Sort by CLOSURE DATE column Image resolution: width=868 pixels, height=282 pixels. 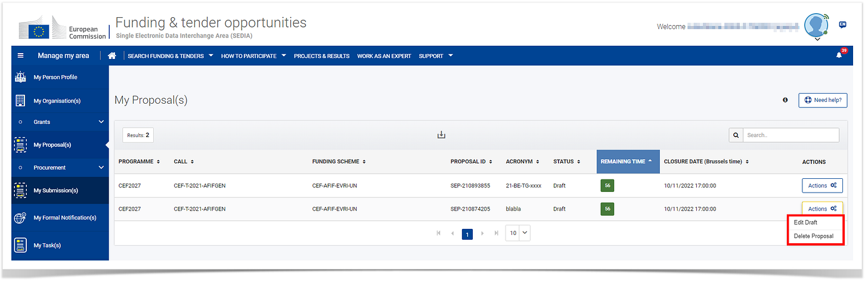tap(706, 162)
